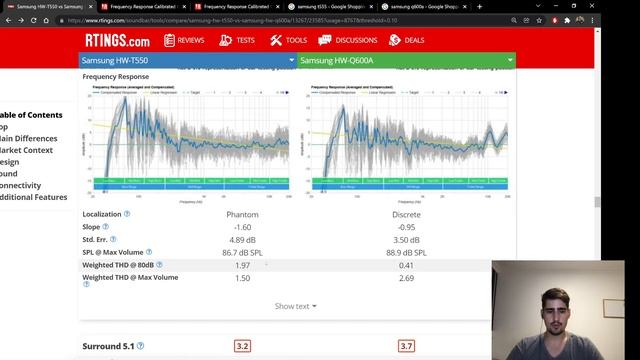Expand the Show text section
640x360 pixels.
296,306
